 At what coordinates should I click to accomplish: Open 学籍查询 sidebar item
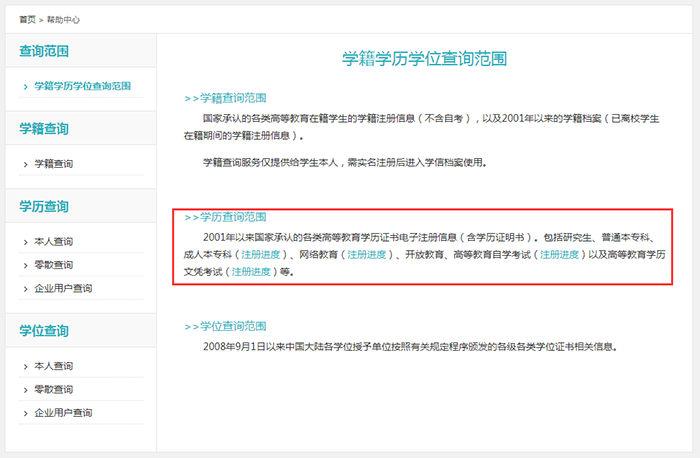click(54, 164)
